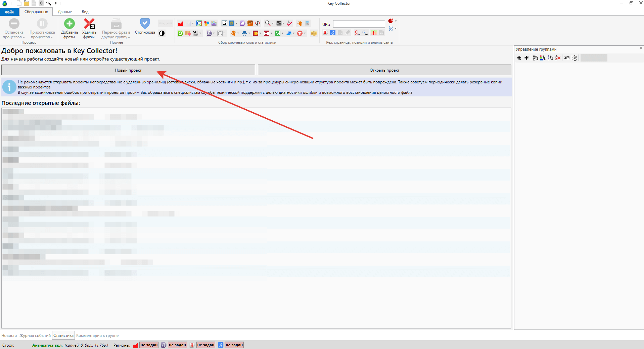Click the letter A with checkmark icon
Viewport: 644px width, 349px height.
289,23
